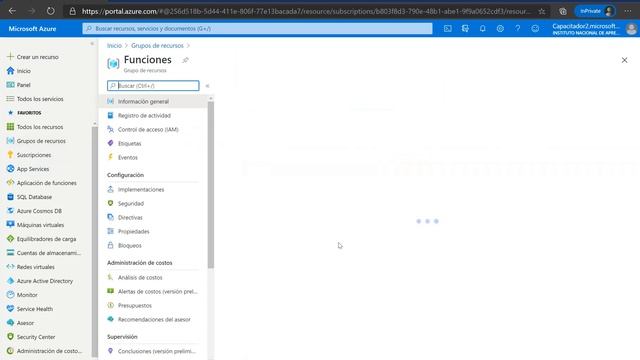Close the Funciones blade
Screen dimensions: 640x360
624,60
